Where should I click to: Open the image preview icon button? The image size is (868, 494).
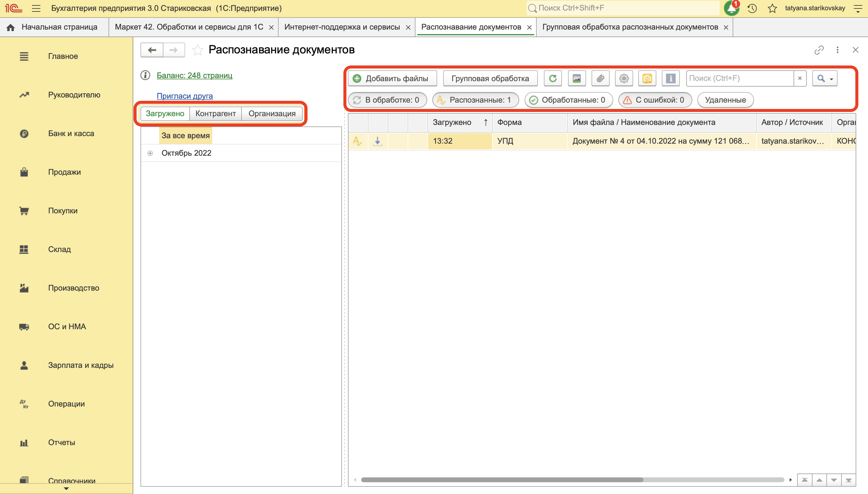[x=576, y=78]
